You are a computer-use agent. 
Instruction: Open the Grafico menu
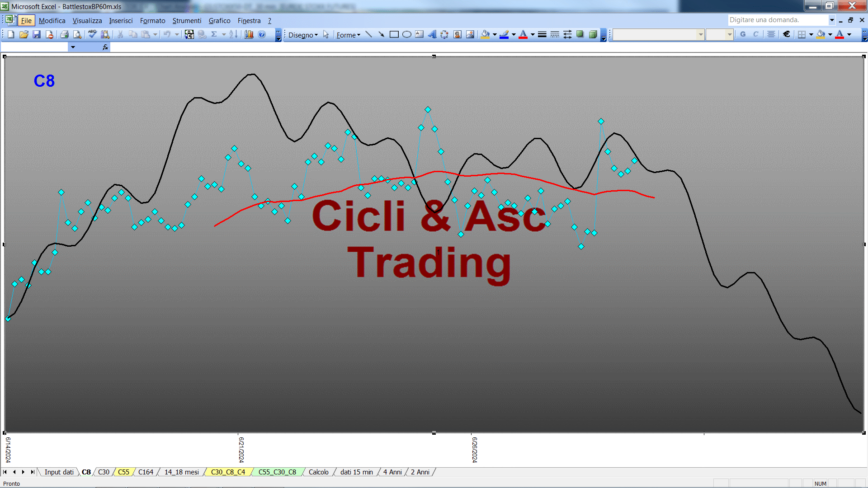pyautogui.click(x=219, y=21)
